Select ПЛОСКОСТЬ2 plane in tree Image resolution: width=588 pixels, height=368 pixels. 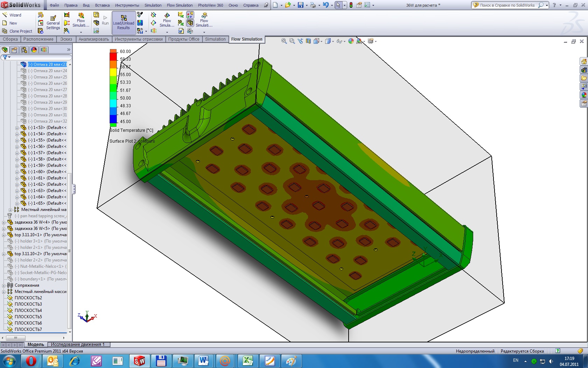[28, 298]
